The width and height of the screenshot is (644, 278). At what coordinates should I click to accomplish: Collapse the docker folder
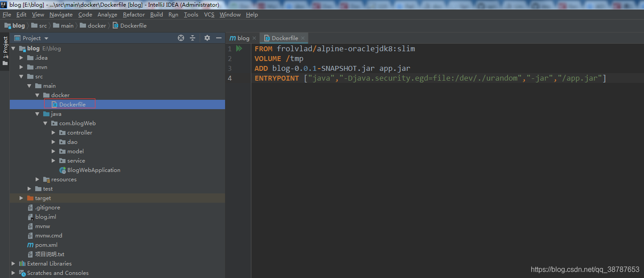point(37,95)
